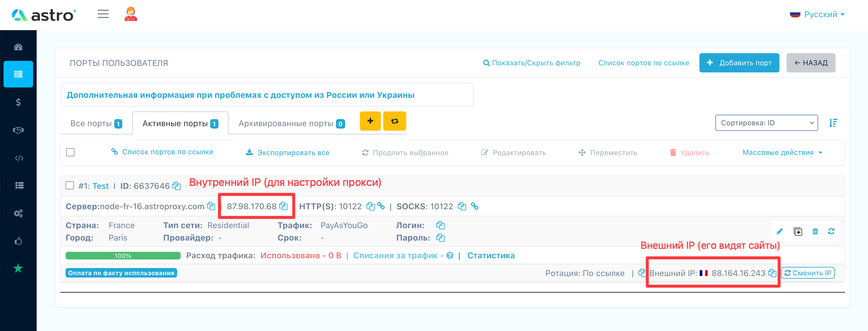The image size is (868, 331).
Task: Click the Сменить IP button
Action: click(808, 272)
